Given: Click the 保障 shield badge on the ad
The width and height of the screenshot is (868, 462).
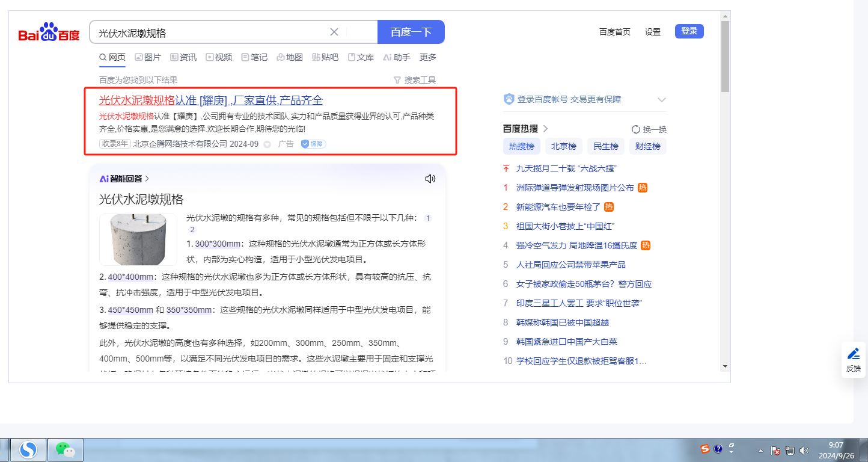Looking at the screenshot, I should pyautogui.click(x=313, y=144).
